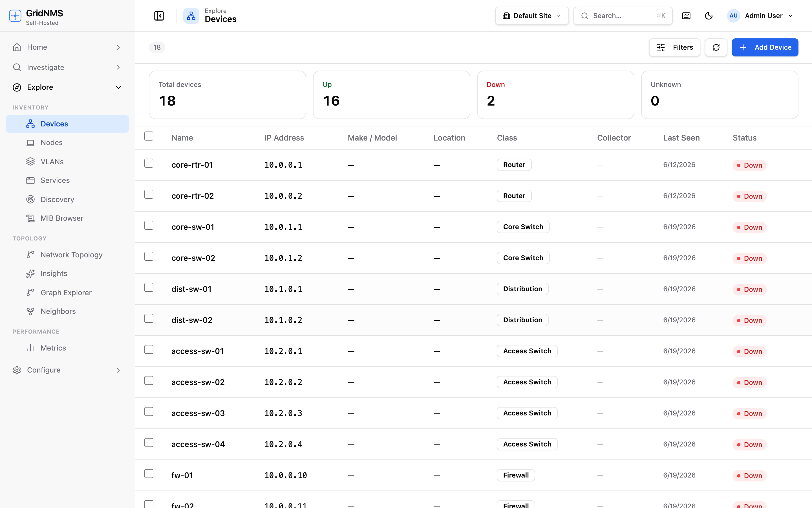812x508 pixels.
Task: Check the core-sw-02 row checkbox
Action: point(149,256)
